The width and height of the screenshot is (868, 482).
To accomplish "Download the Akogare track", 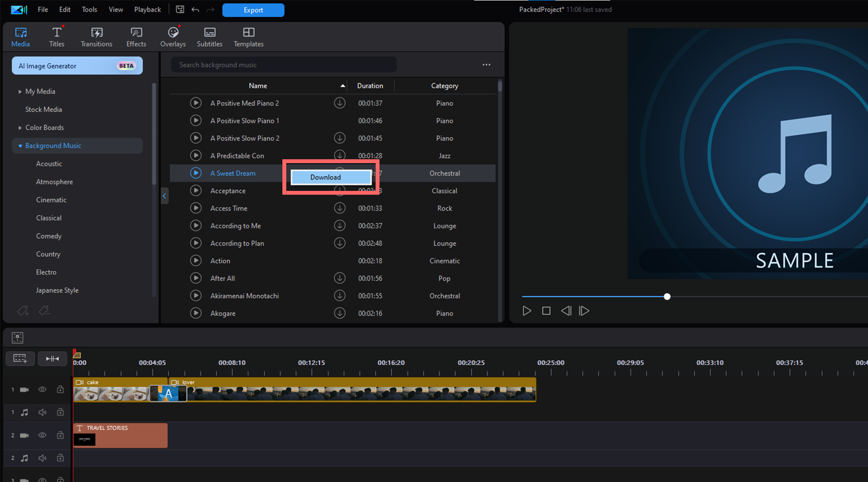I will tap(339, 313).
